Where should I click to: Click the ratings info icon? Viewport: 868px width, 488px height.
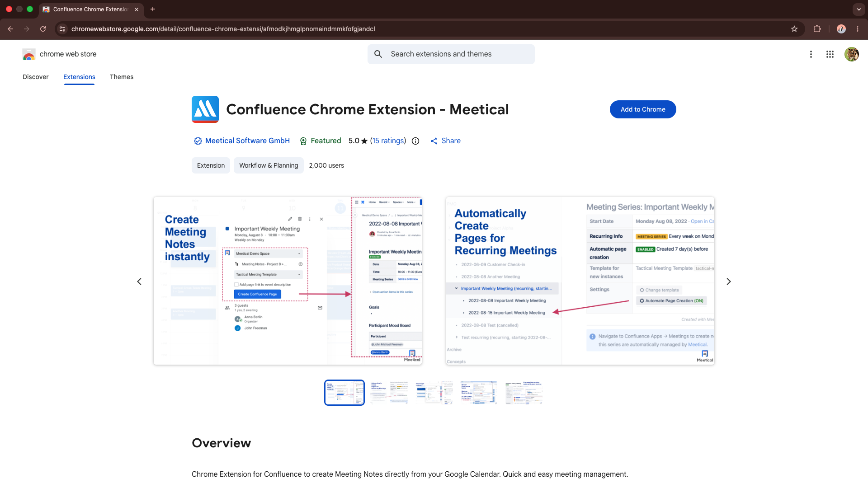415,141
